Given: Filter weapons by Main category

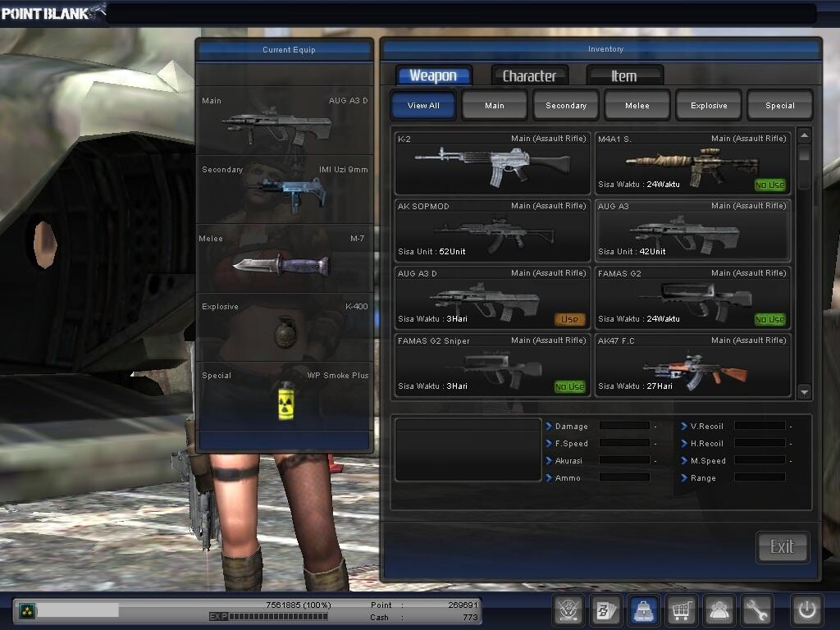Looking at the screenshot, I should coord(495,105).
